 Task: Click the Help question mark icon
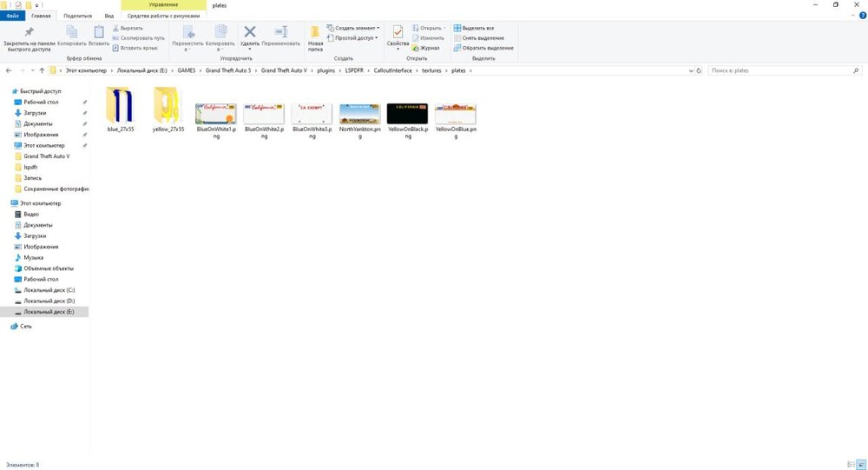pyautogui.click(x=863, y=16)
